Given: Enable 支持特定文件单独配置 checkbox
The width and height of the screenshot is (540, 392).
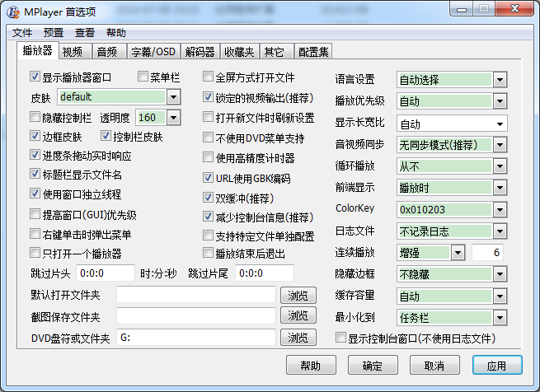Looking at the screenshot, I should click(x=208, y=236).
